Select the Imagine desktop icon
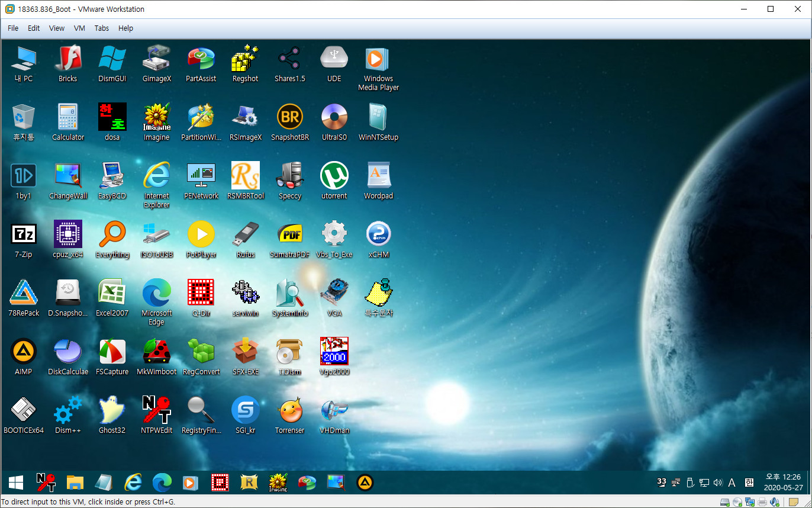 click(157, 123)
